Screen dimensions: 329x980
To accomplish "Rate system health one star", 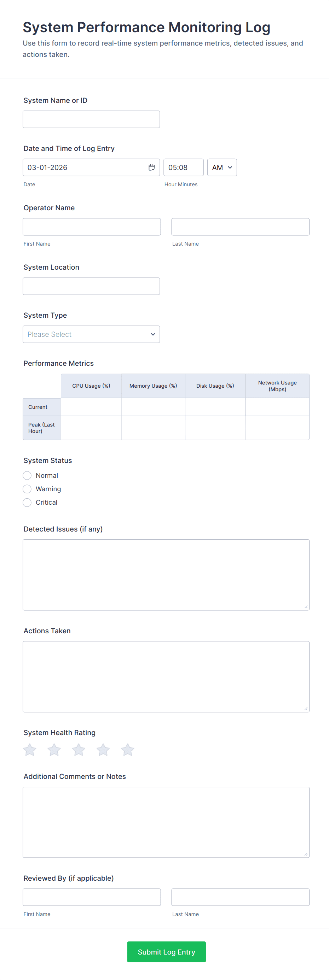I will pos(30,750).
